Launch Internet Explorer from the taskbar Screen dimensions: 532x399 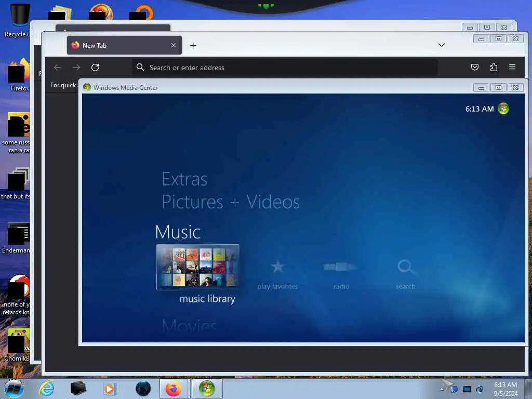[46, 389]
